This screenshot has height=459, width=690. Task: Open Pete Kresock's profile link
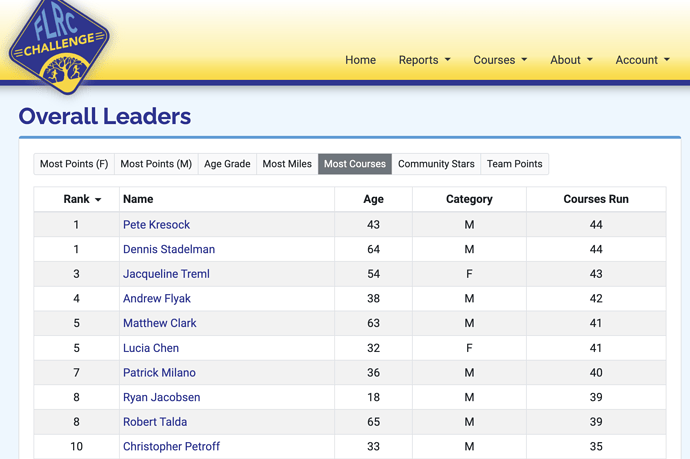pyautogui.click(x=156, y=224)
